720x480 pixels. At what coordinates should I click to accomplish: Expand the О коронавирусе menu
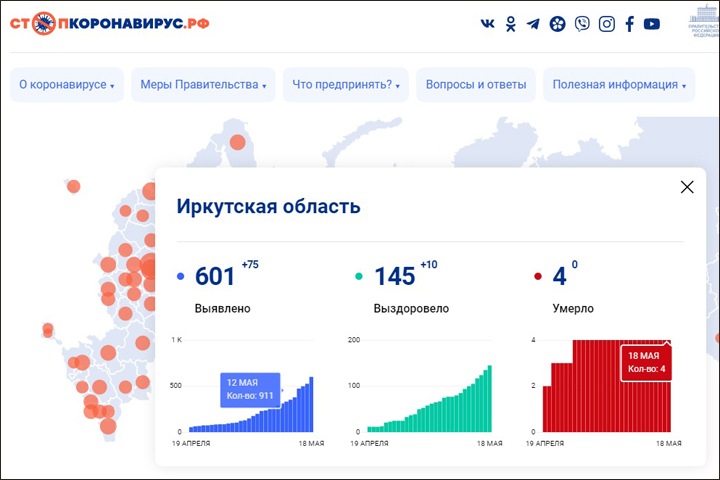click(x=66, y=85)
